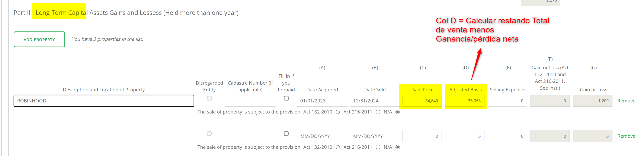The height and width of the screenshot is (156, 644).
Task: Click the Date Sold field showing 12/31/2024
Action: click(375, 101)
